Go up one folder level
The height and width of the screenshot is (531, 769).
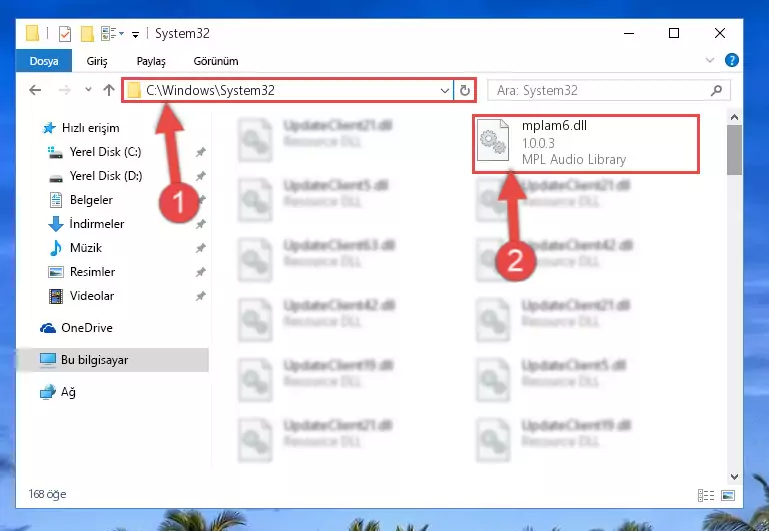coord(109,90)
